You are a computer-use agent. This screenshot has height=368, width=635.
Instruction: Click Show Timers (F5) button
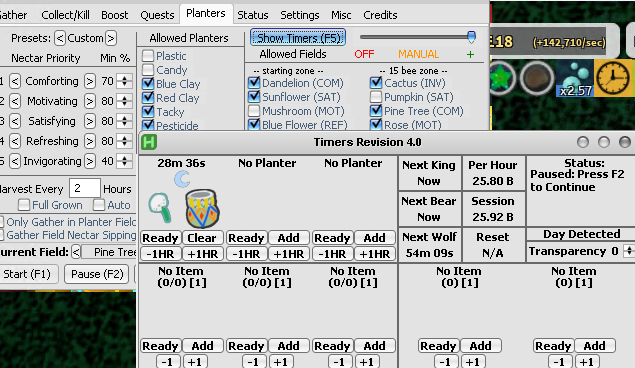tap(298, 38)
